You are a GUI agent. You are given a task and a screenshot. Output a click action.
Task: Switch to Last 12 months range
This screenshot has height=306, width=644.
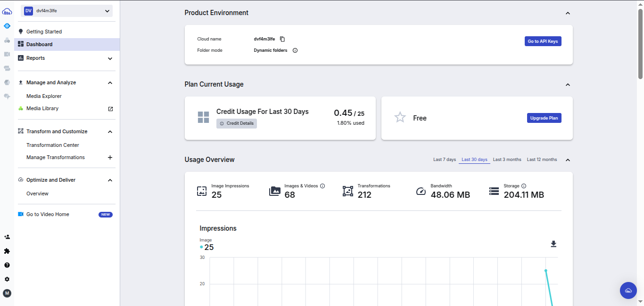tap(542, 160)
